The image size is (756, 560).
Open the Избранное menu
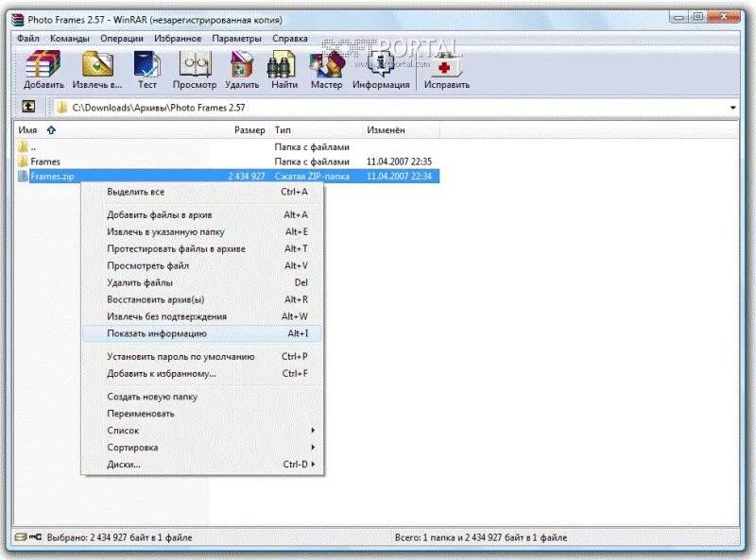point(178,38)
